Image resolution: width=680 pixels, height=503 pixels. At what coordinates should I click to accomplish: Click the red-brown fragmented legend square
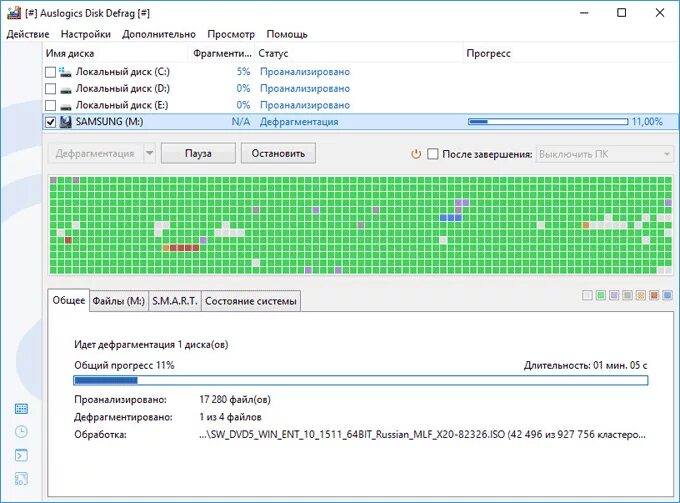(654, 296)
